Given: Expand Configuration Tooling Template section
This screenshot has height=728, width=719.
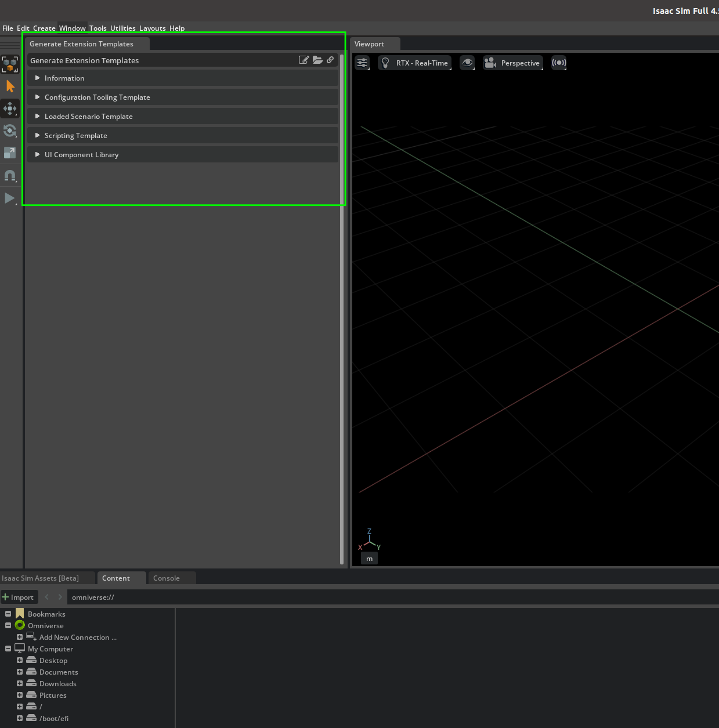Looking at the screenshot, I should tap(183, 97).
